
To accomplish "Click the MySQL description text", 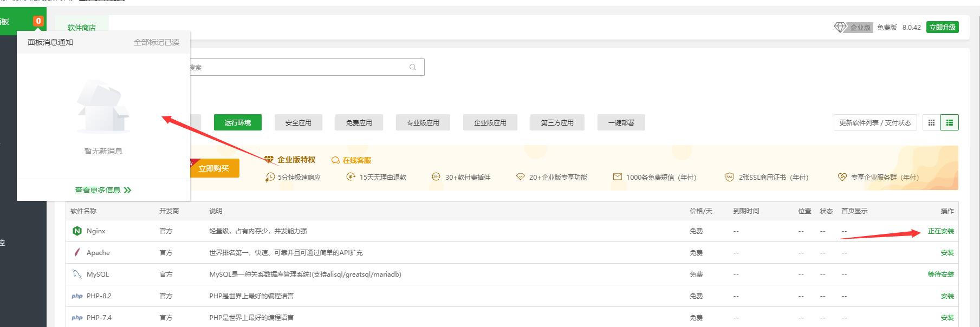I will (306, 274).
